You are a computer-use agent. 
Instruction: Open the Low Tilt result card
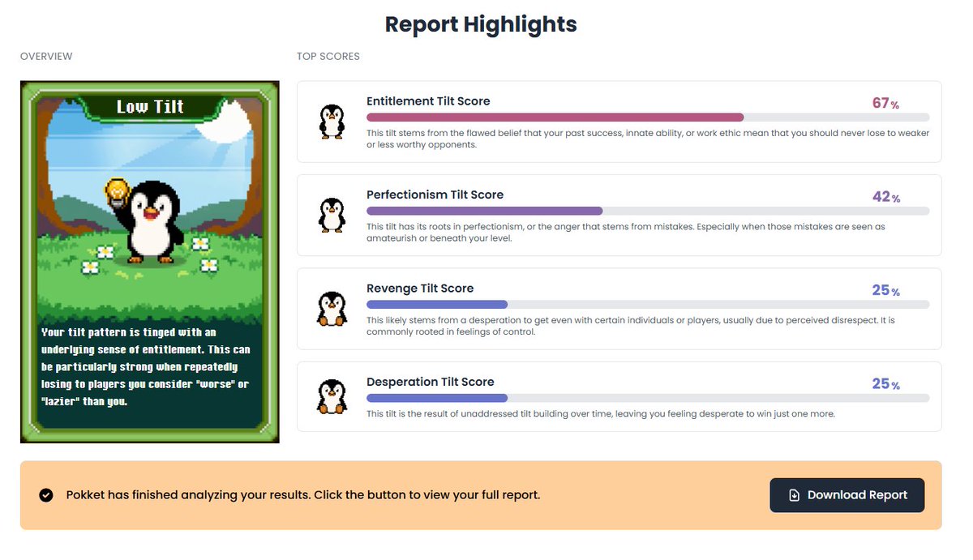[x=150, y=261]
